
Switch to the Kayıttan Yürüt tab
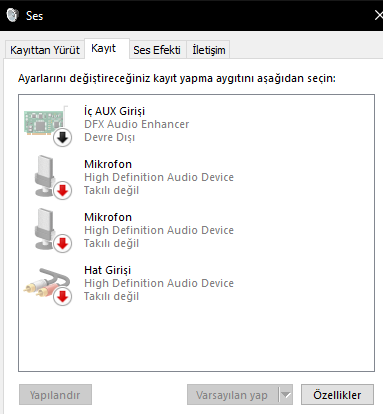point(45,50)
